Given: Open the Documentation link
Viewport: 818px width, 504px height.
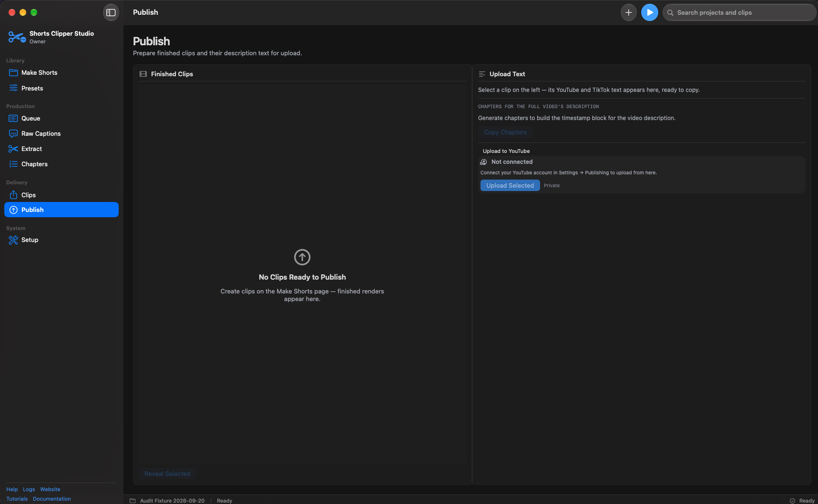Looking at the screenshot, I should point(52,499).
